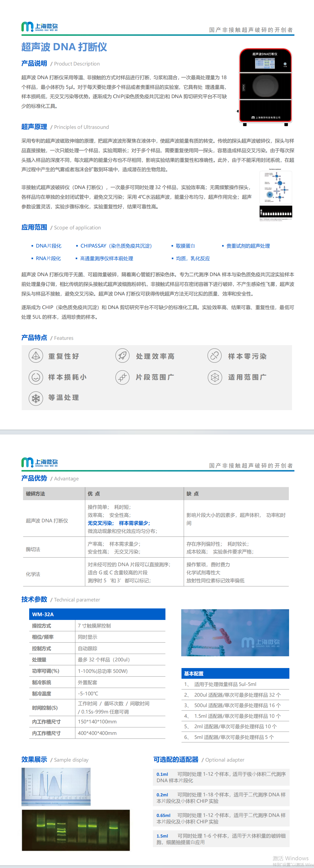Click the 超声波 DNA 打断仪 main title
The width and height of the screenshot is (314, 868).
click(64, 47)
